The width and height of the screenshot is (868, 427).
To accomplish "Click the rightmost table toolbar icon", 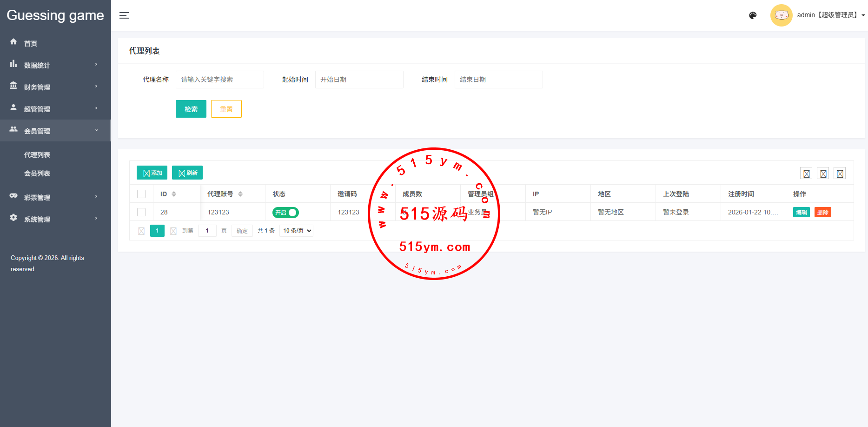I will [840, 173].
